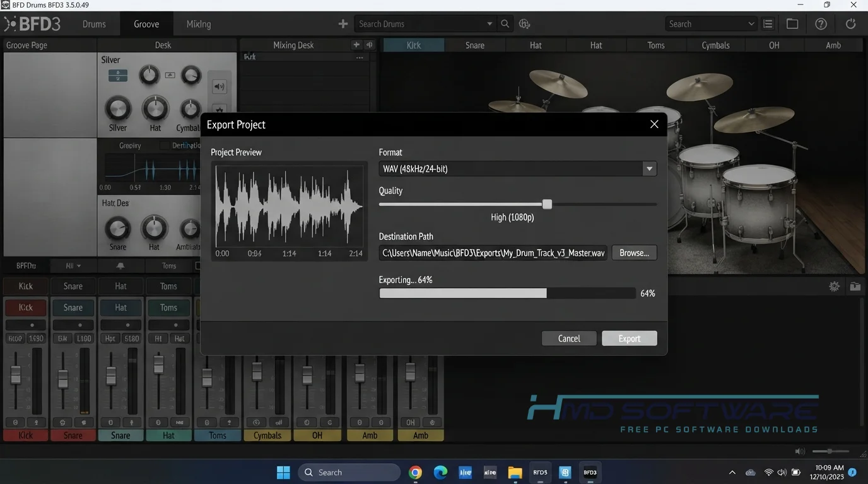Toggle the L100 box on the Snare strip
The width and height of the screenshot is (868, 484).
[x=83, y=338]
